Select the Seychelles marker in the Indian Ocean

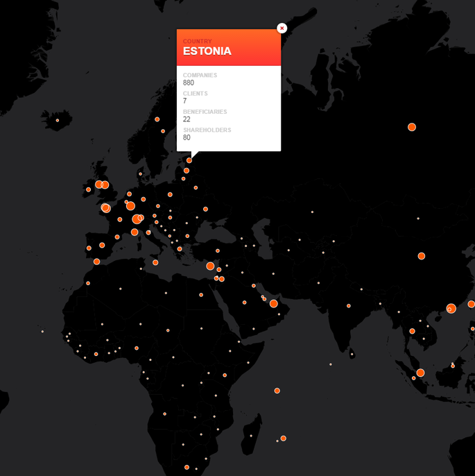click(277, 391)
